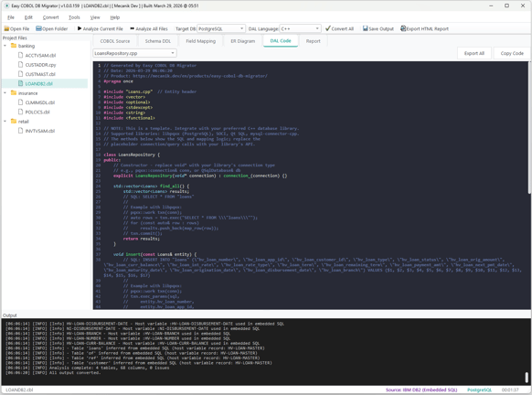Click the CUSTMAST.cbl file icon
The height and width of the screenshot is (395, 532).
click(x=21, y=74)
